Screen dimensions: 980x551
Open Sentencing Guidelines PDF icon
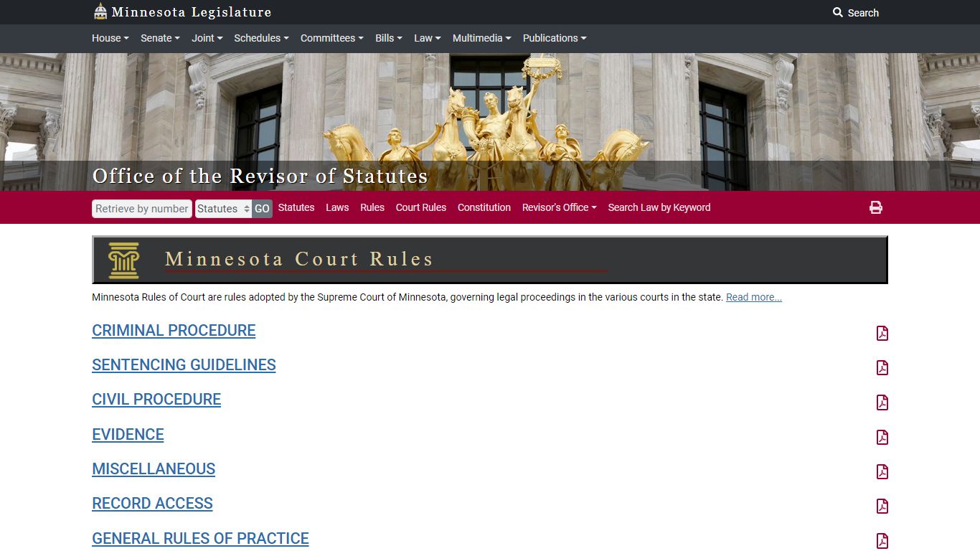(x=882, y=367)
